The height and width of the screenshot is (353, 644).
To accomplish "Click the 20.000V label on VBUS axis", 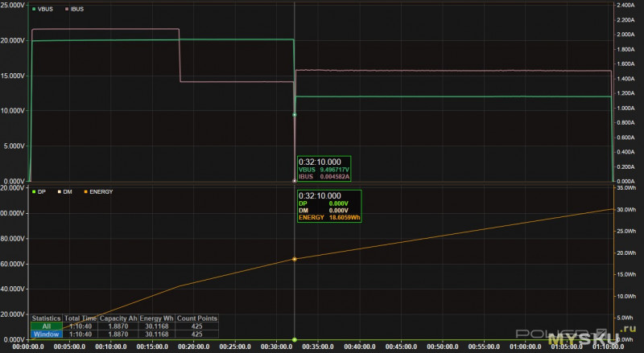I will point(13,41).
